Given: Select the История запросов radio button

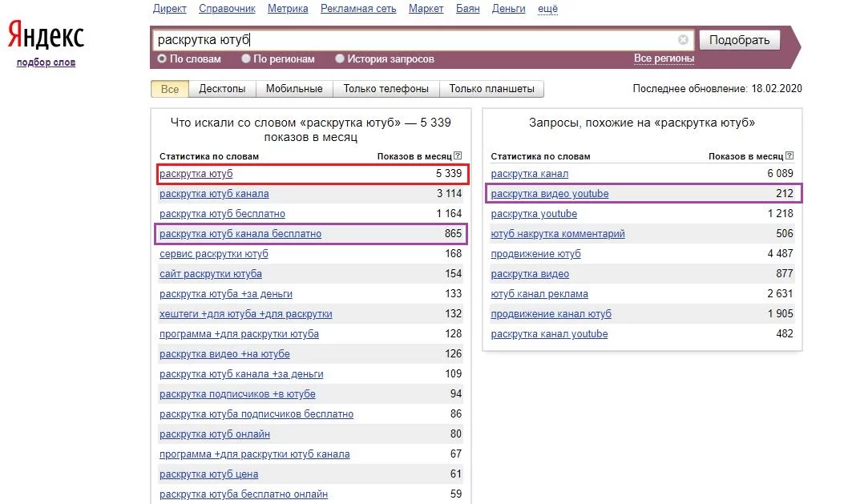Looking at the screenshot, I should tap(340, 58).
